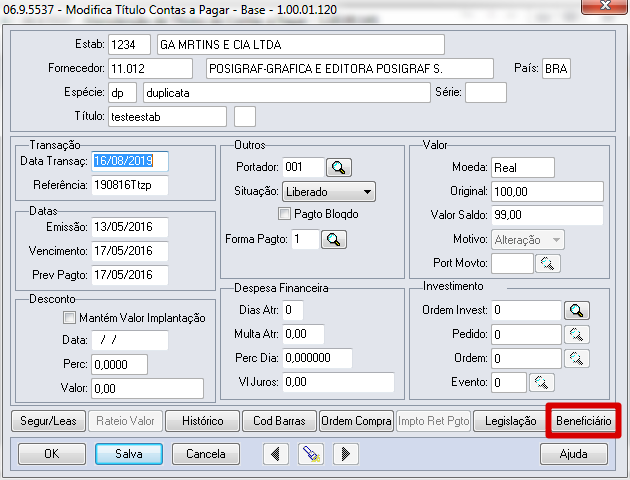Open Beneficiário button

tap(583, 421)
